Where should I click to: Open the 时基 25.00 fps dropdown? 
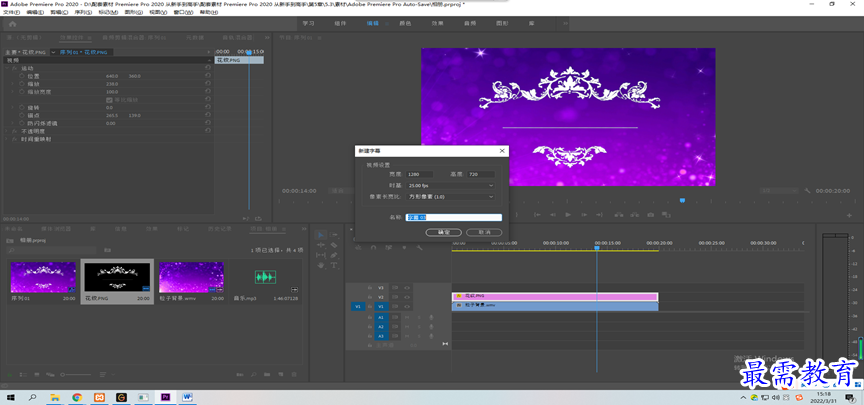pyautogui.click(x=451, y=186)
